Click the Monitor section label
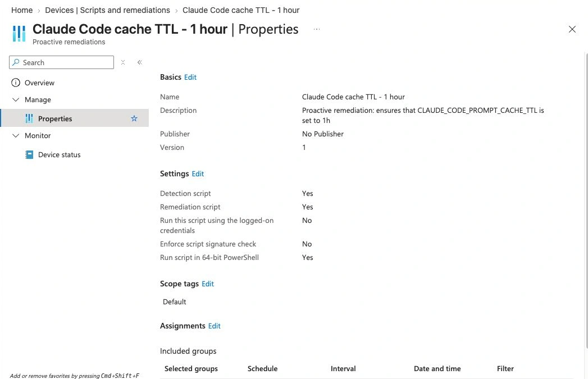 (38, 136)
